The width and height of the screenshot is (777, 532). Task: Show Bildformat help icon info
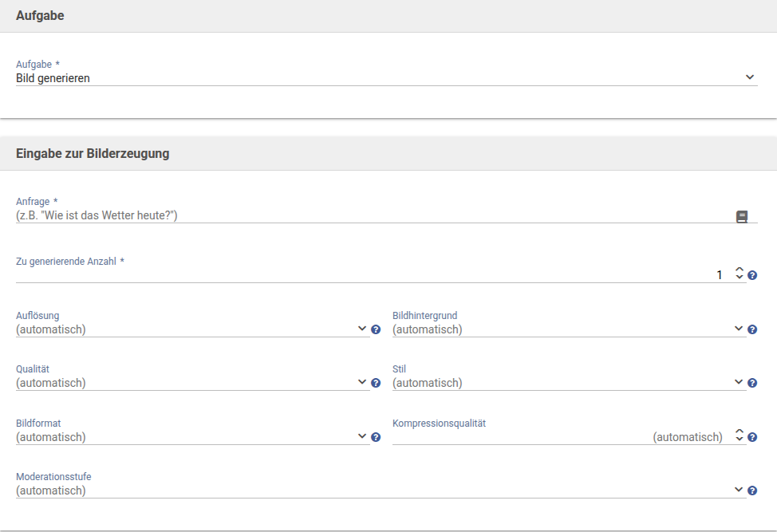coord(376,437)
